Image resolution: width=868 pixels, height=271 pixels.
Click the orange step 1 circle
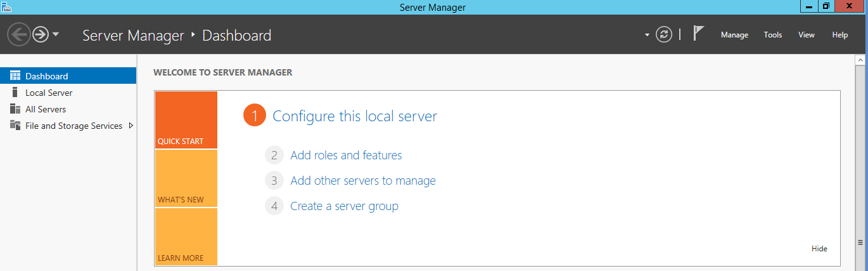click(255, 116)
